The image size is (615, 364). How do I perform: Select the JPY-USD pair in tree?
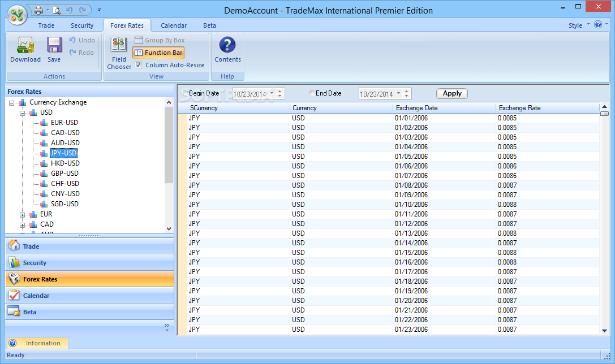(x=63, y=153)
